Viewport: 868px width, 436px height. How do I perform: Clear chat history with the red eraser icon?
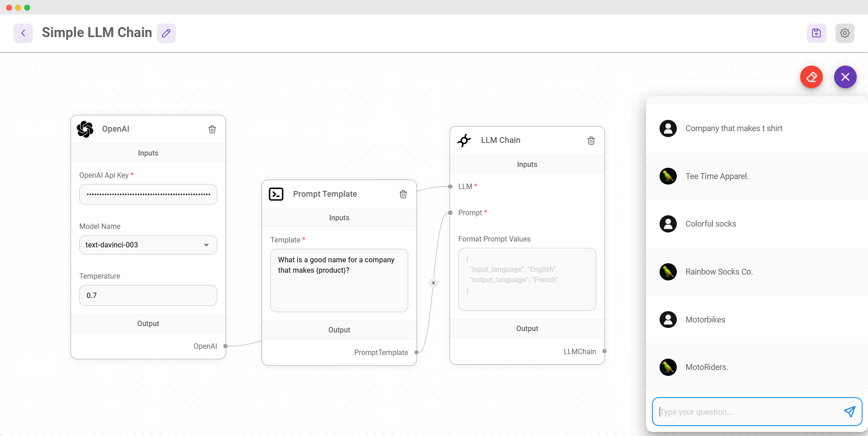(811, 77)
